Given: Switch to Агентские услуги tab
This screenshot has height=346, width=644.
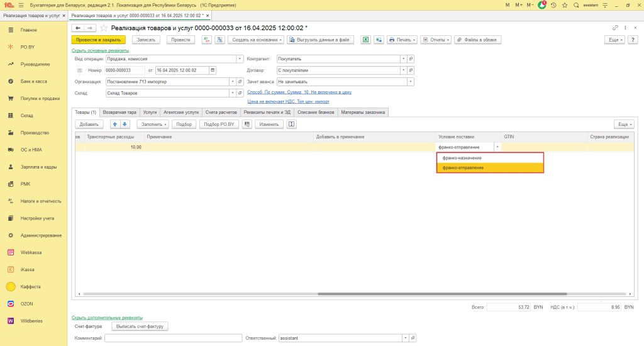Looking at the screenshot, I should click(181, 112).
